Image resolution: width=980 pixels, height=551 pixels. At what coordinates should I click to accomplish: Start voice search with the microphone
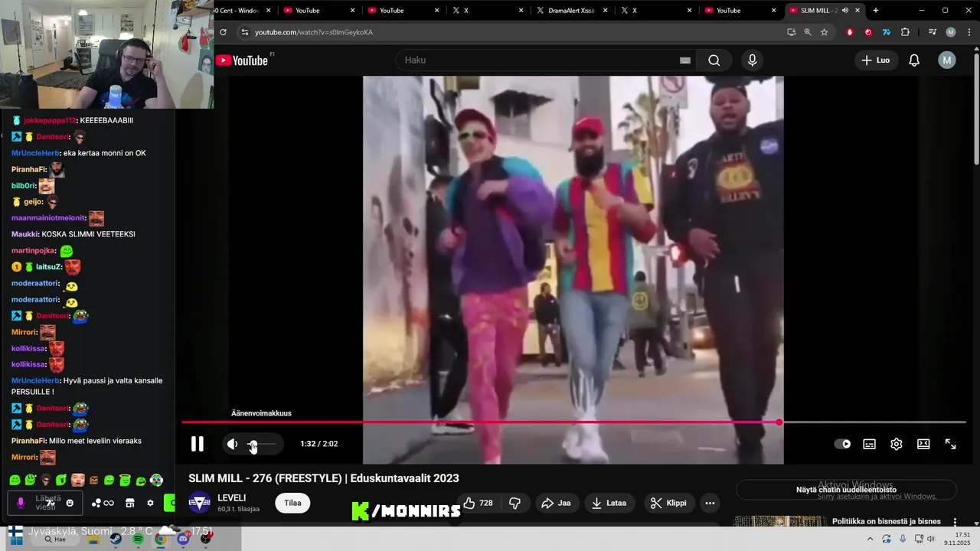coord(752,60)
